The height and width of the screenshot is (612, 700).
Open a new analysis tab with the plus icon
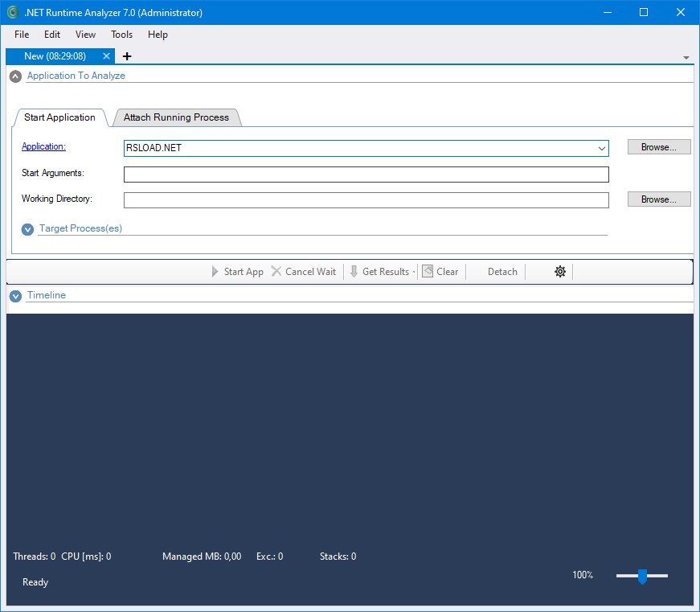coord(125,56)
